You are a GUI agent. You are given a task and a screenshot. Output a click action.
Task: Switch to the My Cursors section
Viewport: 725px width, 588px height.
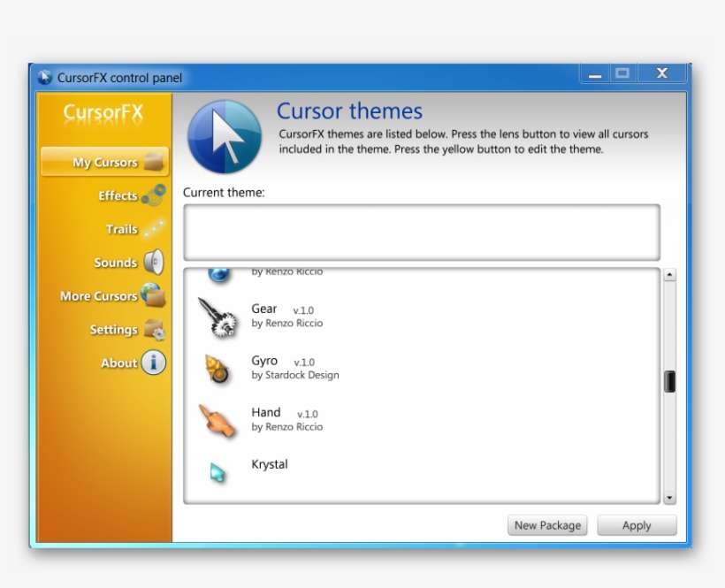104,162
